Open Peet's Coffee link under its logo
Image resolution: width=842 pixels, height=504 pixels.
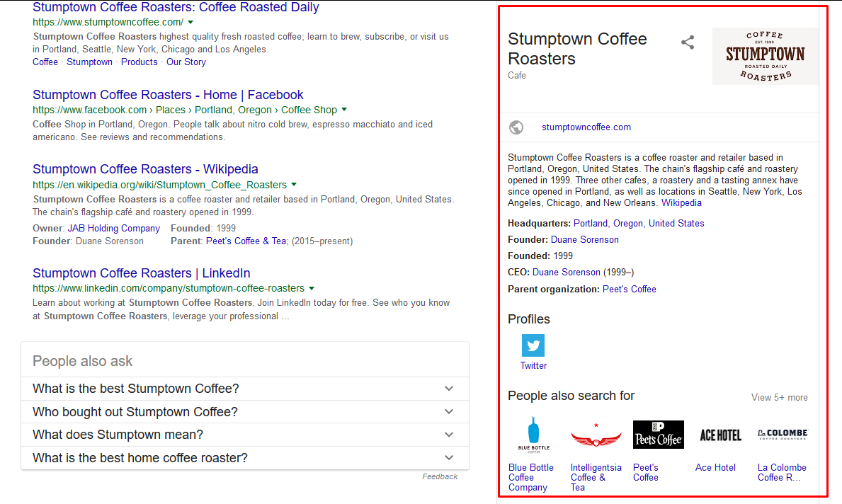click(x=645, y=472)
